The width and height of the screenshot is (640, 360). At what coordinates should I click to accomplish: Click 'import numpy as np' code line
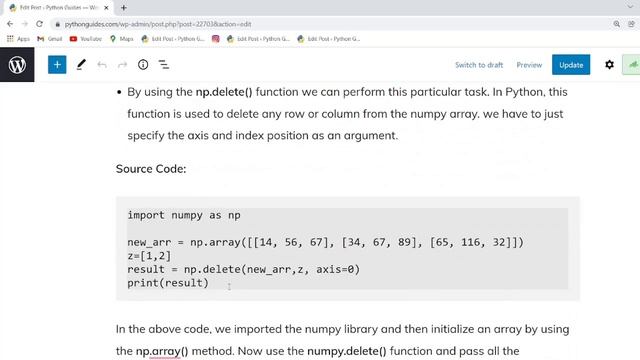(x=184, y=215)
